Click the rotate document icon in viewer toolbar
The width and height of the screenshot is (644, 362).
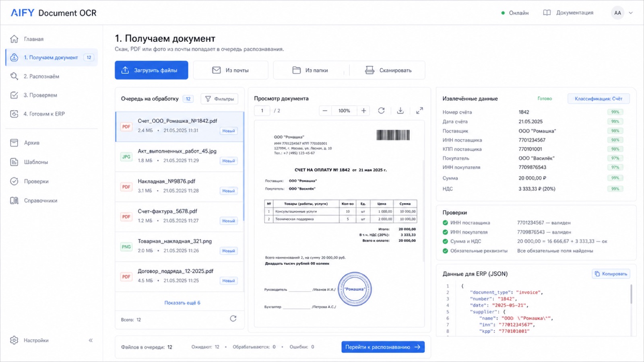[x=381, y=111]
